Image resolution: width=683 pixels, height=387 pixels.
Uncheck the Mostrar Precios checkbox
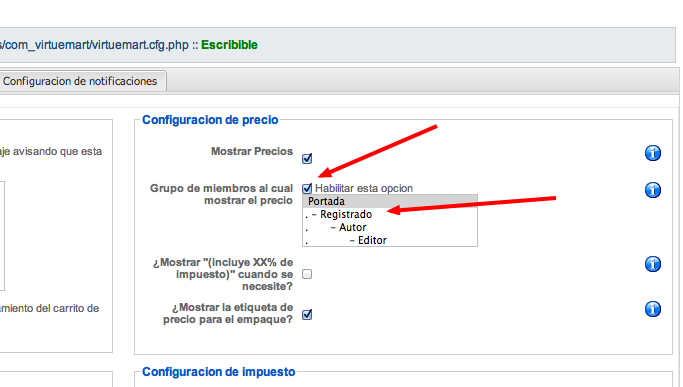(307, 158)
